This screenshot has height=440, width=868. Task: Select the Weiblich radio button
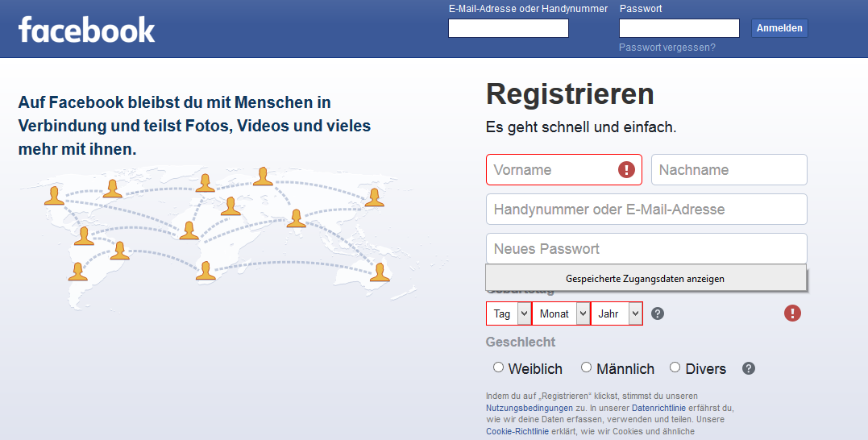click(x=498, y=367)
